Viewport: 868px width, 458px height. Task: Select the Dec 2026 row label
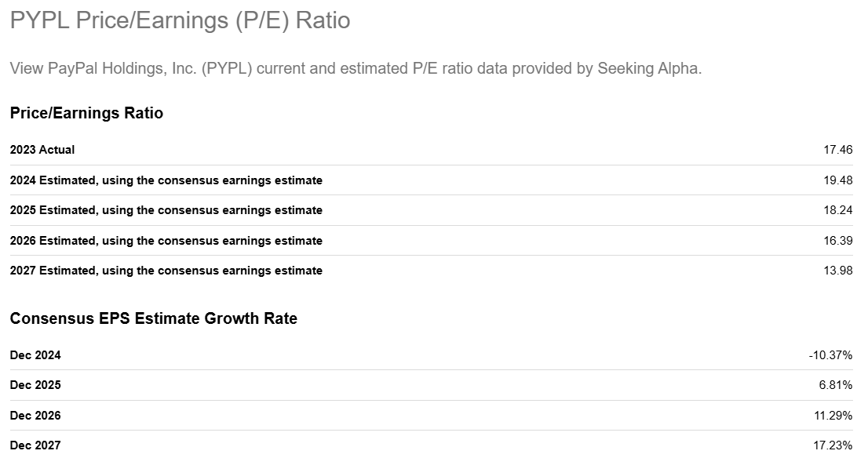pos(35,416)
